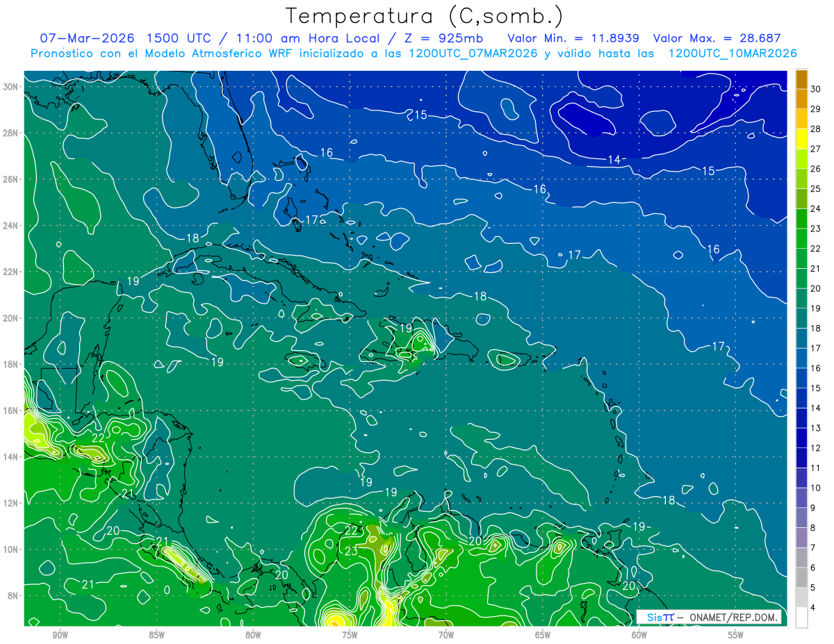This screenshot has height=644, width=834.
Task: Click the '70W' longitude axis label
Action: 446,635
